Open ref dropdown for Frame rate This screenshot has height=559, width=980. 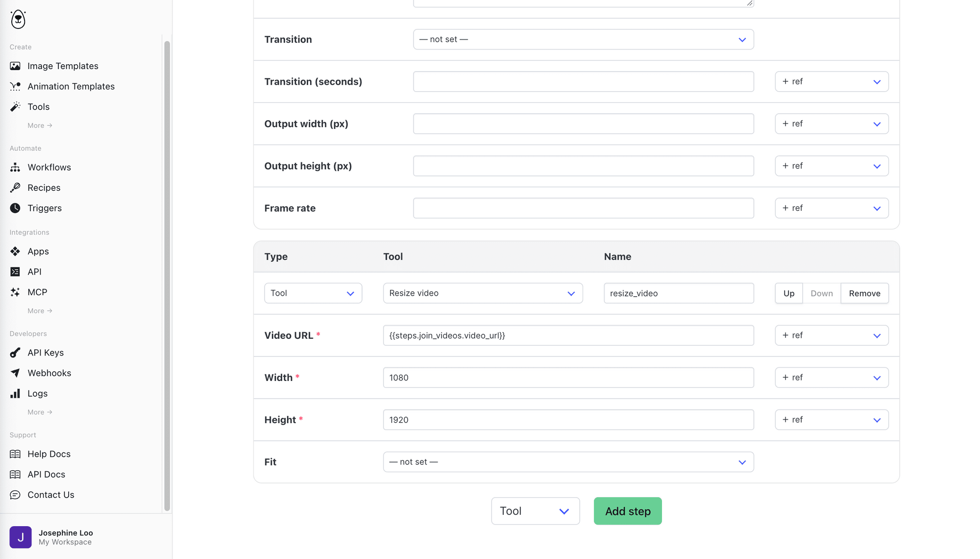[832, 208]
